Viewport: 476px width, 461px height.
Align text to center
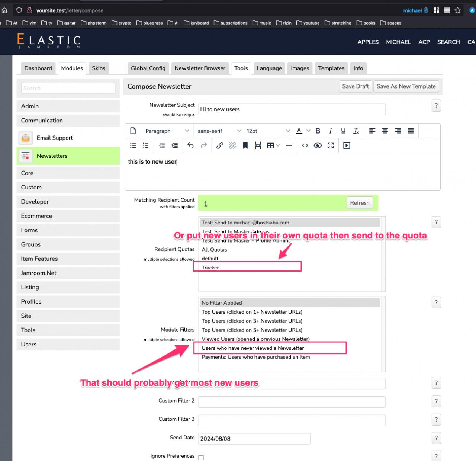[x=385, y=131]
